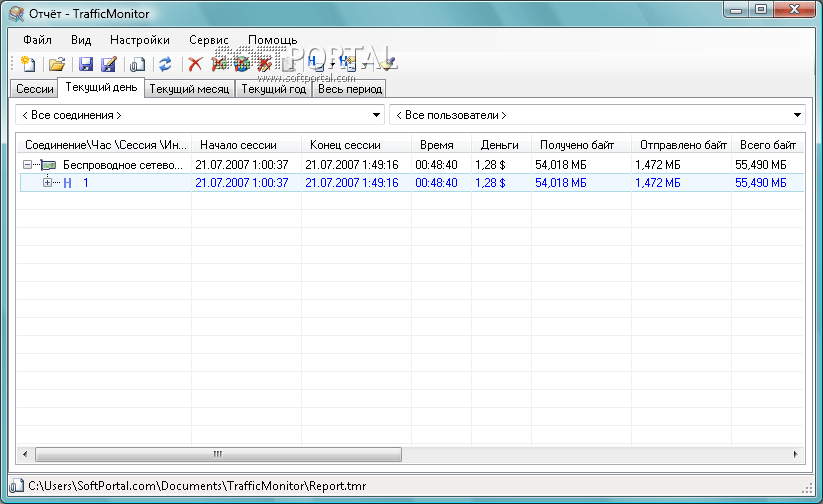Viewport: 823px width, 504px height.
Task: Save the report with the floppy disk icon
Action: pyautogui.click(x=86, y=64)
